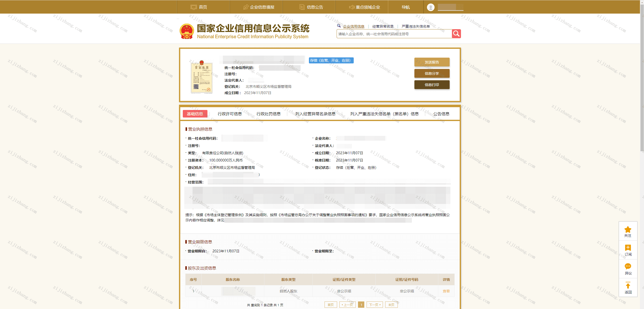This screenshot has height=309, width=644.
Task: Select 经营异常名录 search category
Action: coord(383,26)
